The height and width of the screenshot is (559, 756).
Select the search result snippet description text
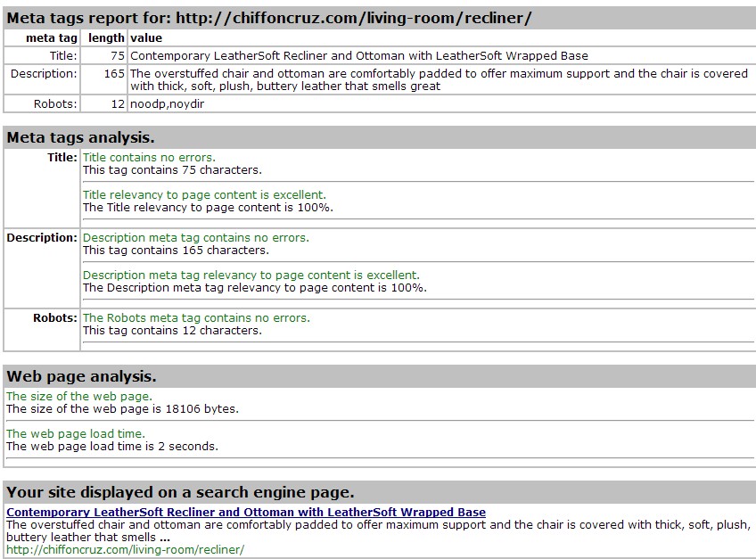tap(379, 531)
